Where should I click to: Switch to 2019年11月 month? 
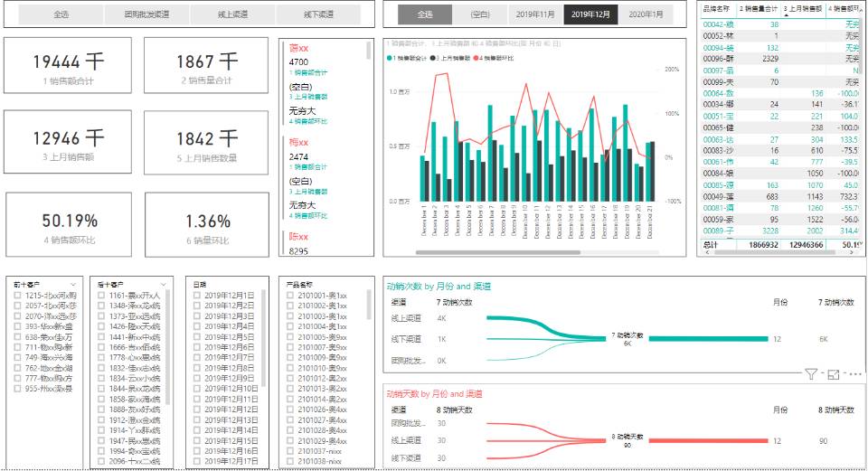pos(535,14)
